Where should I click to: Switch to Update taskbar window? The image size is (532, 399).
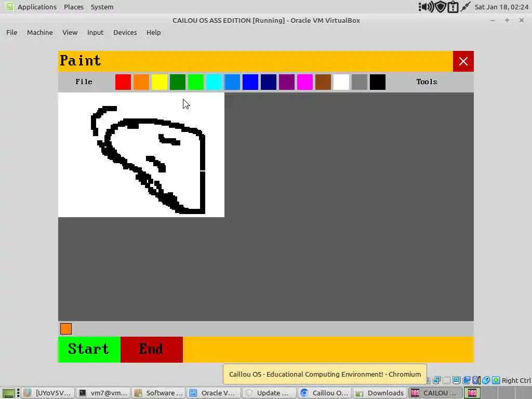pyautogui.click(x=270, y=393)
